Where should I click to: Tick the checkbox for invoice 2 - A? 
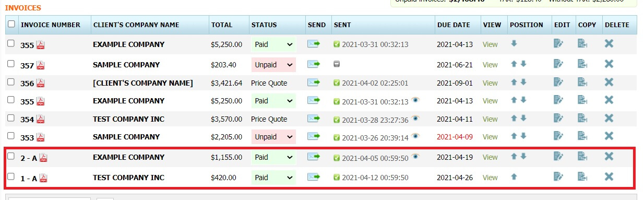coord(11,156)
